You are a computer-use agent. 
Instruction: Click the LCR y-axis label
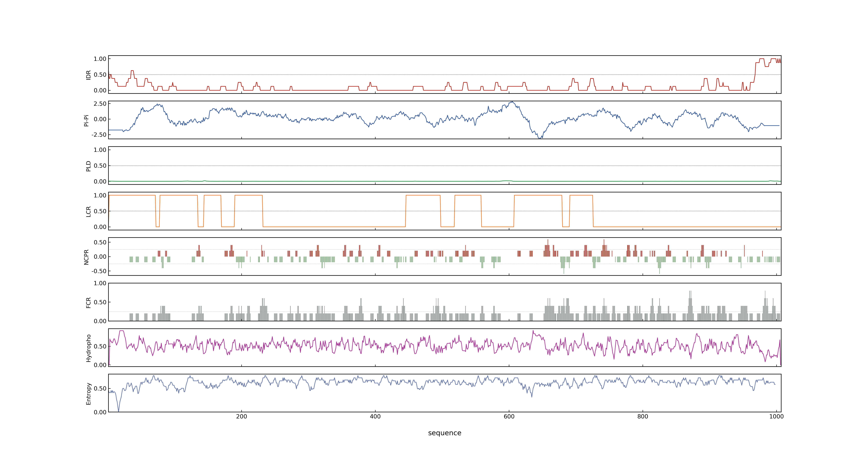point(88,212)
